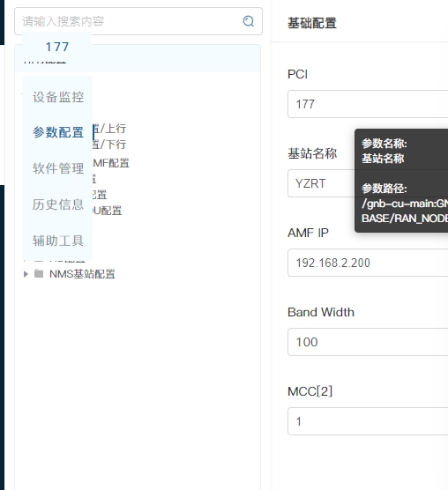Viewport: 448px width, 490px height.
Task: Open the partially hidden AMF配置 tree item
Action: pos(111,163)
